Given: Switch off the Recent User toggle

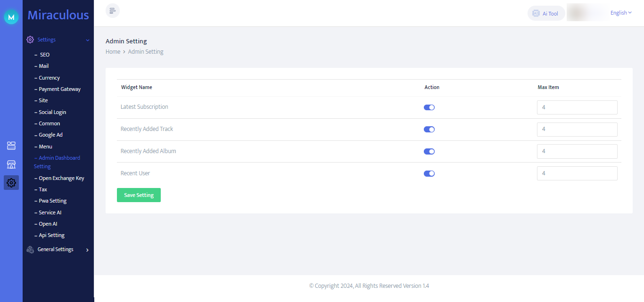Looking at the screenshot, I should pos(429,173).
